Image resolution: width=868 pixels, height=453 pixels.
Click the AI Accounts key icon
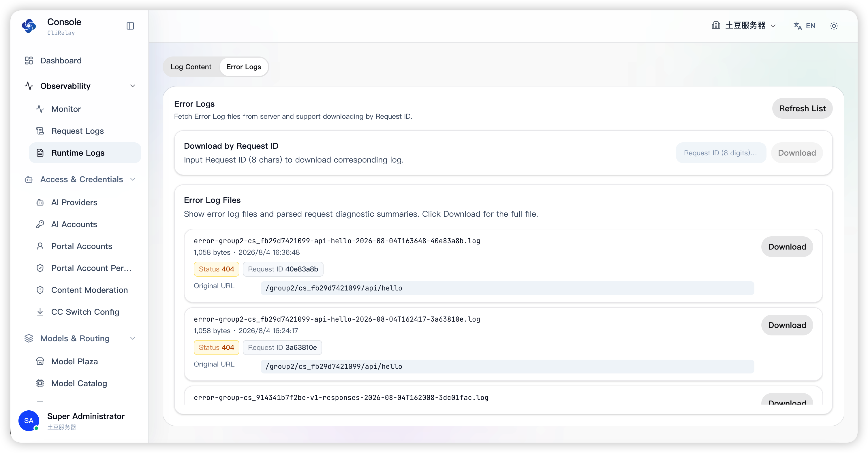pyautogui.click(x=40, y=224)
